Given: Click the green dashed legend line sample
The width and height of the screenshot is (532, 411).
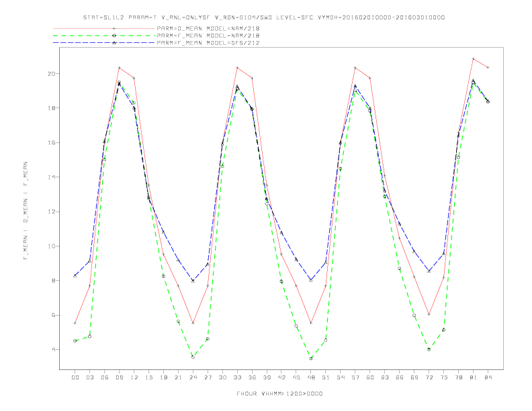Looking at the screenshot, I should (104, 36).
